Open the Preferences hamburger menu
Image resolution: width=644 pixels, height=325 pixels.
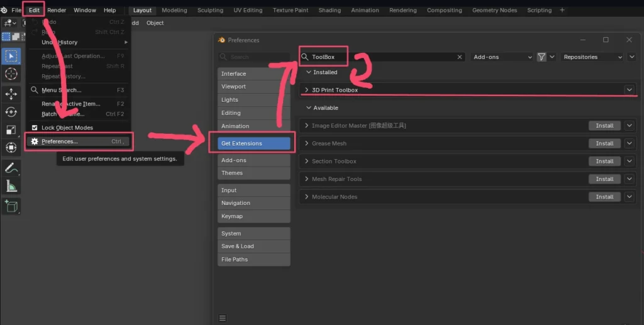(223, 318)
